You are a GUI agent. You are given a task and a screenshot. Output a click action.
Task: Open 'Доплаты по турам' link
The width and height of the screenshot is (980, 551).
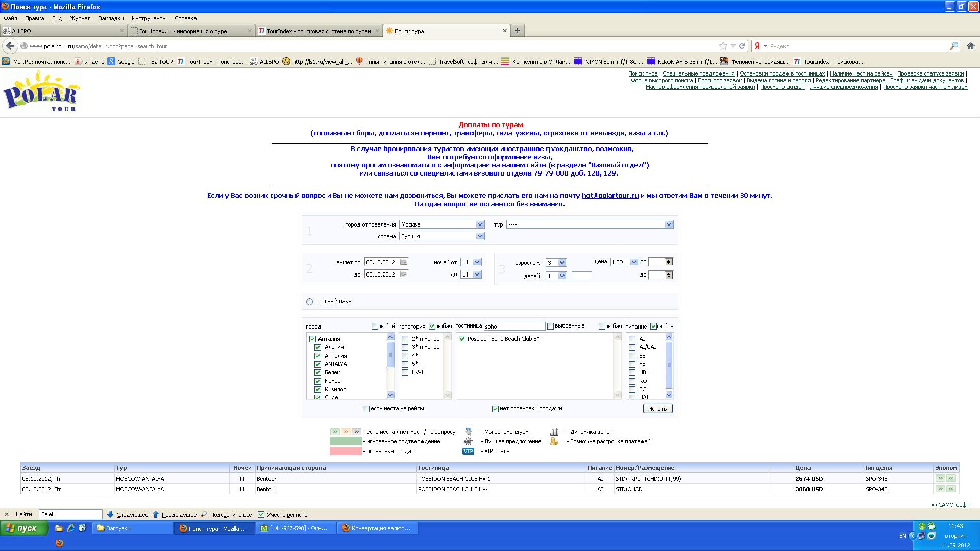tap(490, 124)
